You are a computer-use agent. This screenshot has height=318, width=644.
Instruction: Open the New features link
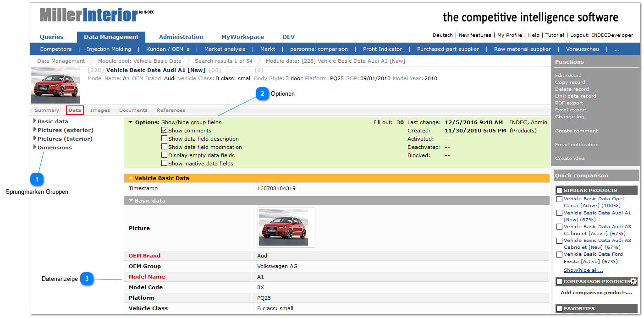pyautogui.click(x=475, y=35)
